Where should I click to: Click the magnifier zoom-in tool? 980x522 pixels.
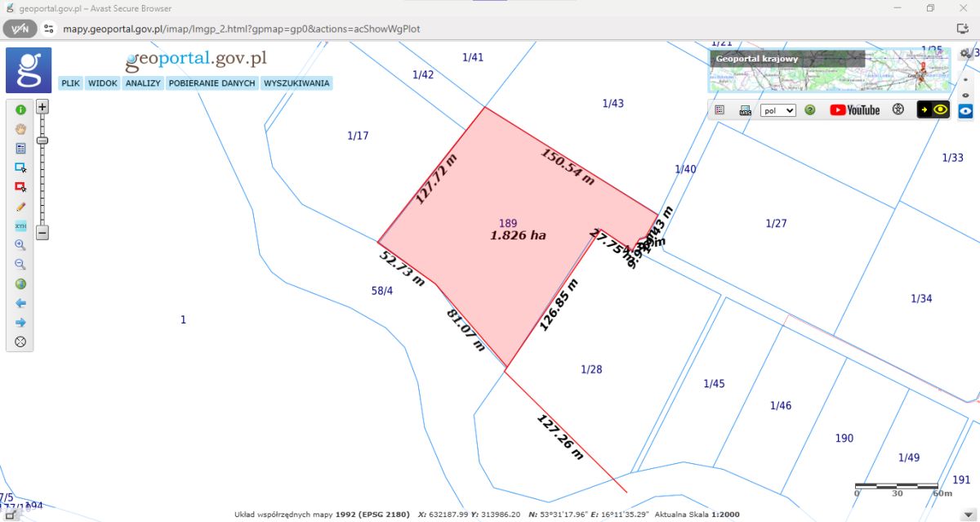click(x=20, y=245)
